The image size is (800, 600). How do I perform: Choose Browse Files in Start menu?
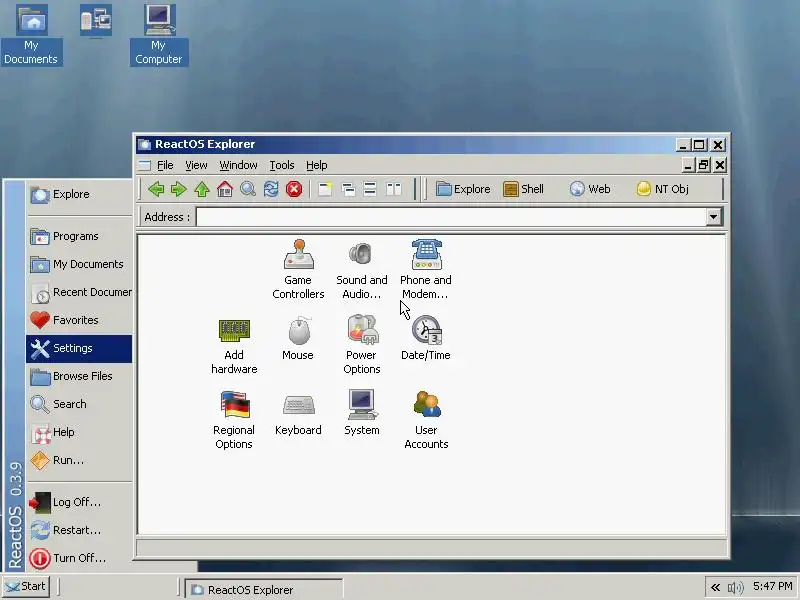[79, 377]
